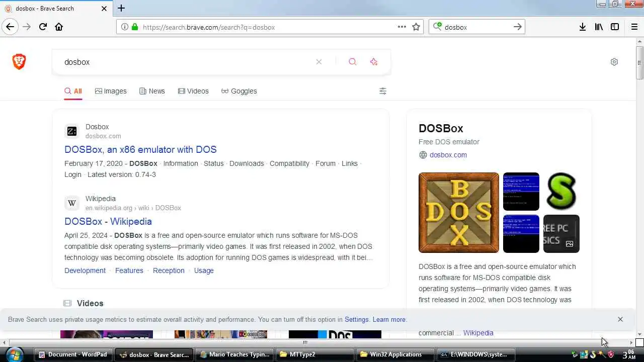The image size is (644, 362).
Task: Select the dosbox Brave Search browser tab
Action: click(x=55, y=9)
